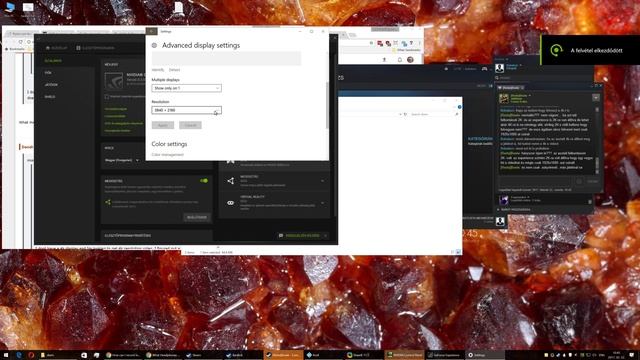640x360 pixels.
Task: Click the Apply button in display settings
Action: [163, 125]
